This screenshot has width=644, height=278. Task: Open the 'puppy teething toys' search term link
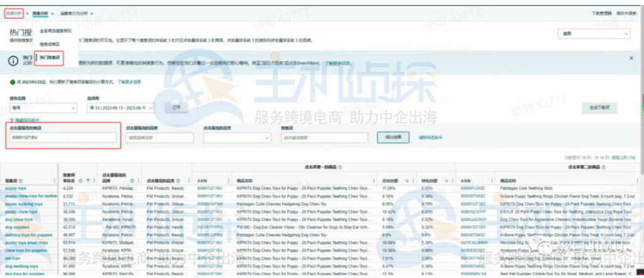click(23, 204)
